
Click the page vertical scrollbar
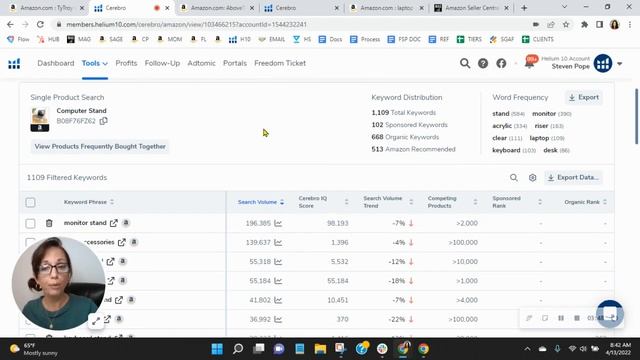[636, 116]
